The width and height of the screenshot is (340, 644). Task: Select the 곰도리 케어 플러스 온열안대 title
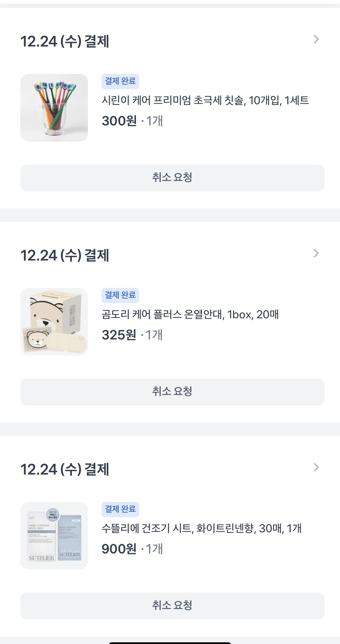tap(190, 314)
